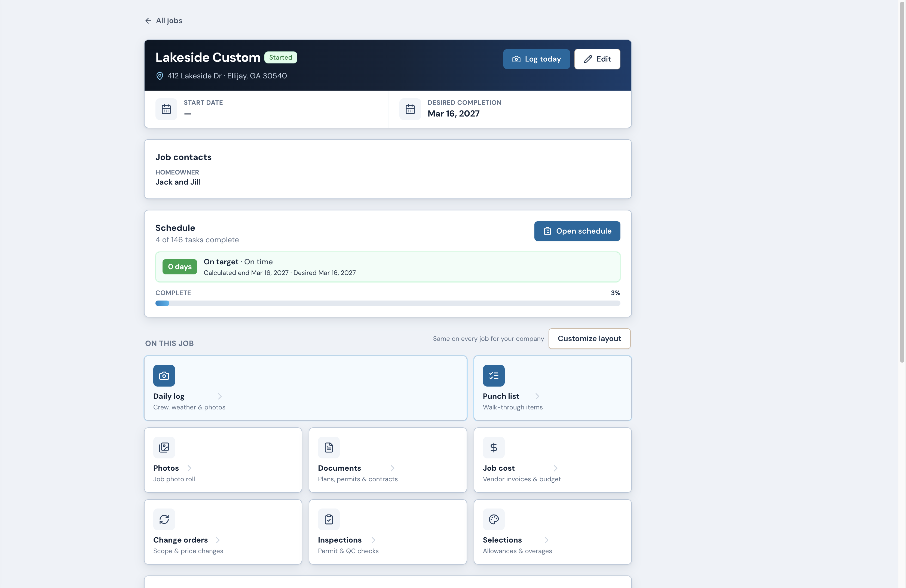Click the Complete progress bar
The image size is (906, 588).
387,303
